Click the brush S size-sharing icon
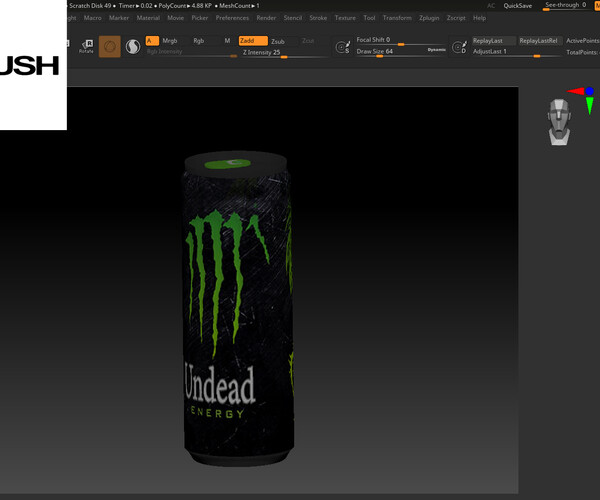 coord(342,47)
